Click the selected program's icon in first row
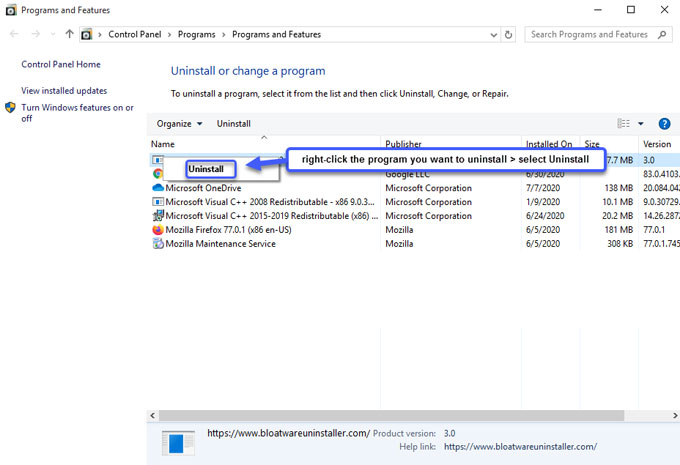 pos(157,160)
